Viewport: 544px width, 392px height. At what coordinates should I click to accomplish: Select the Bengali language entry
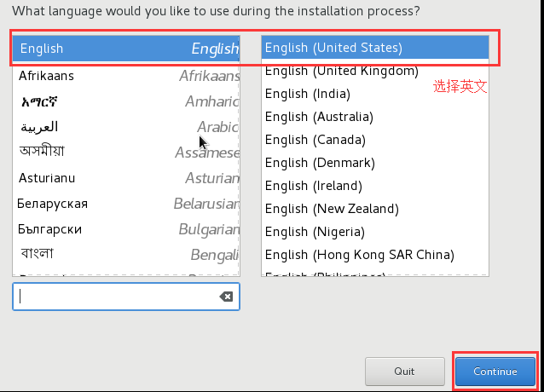pyautogui.click(x=126, y=253)
